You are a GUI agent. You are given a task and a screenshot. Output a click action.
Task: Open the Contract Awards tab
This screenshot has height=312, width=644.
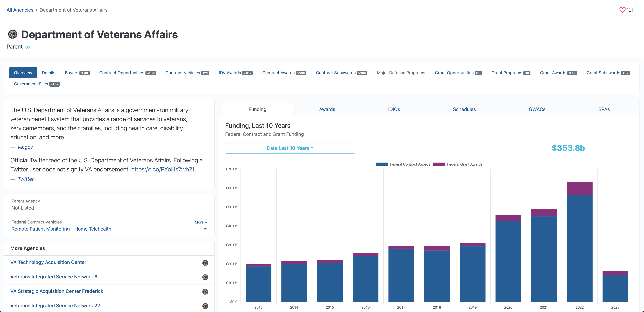284,73
